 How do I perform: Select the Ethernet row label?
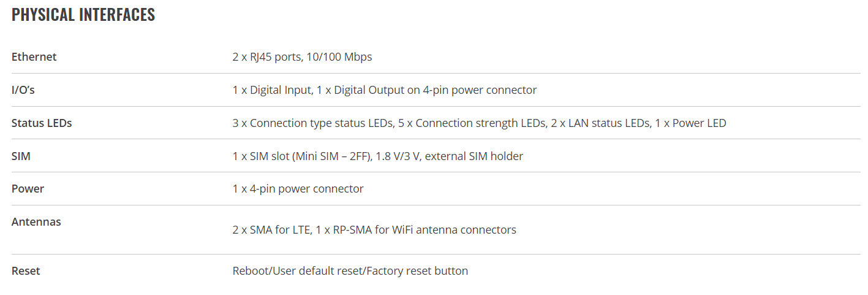tap(34, 57)
